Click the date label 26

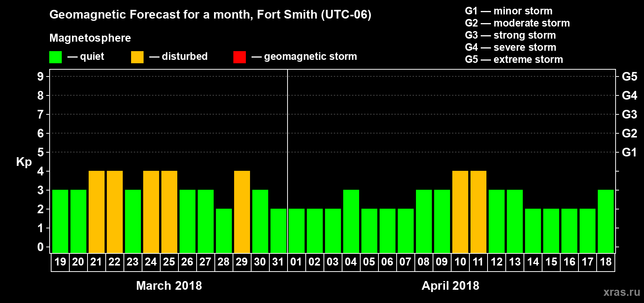tap(187, 262)
